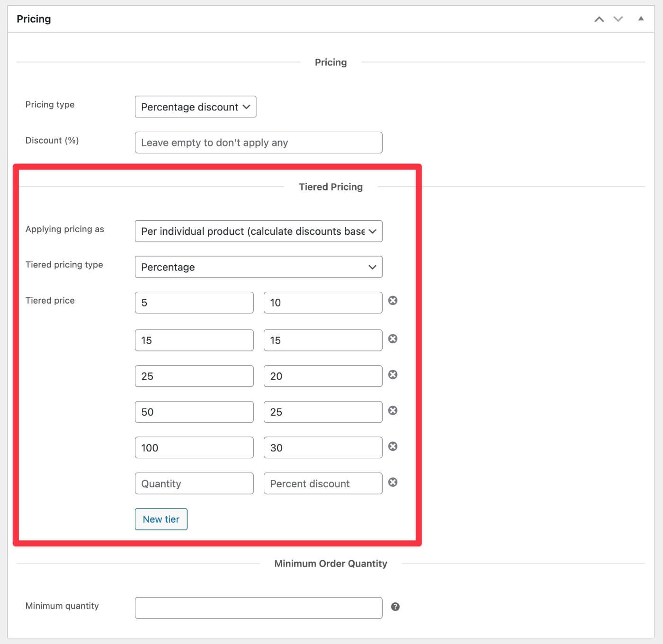Click the Discount (%) label

point(52,141)
